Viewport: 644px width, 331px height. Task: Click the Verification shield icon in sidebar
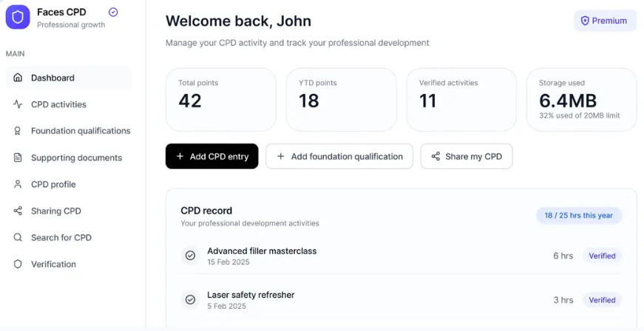[x=18, y=265]
